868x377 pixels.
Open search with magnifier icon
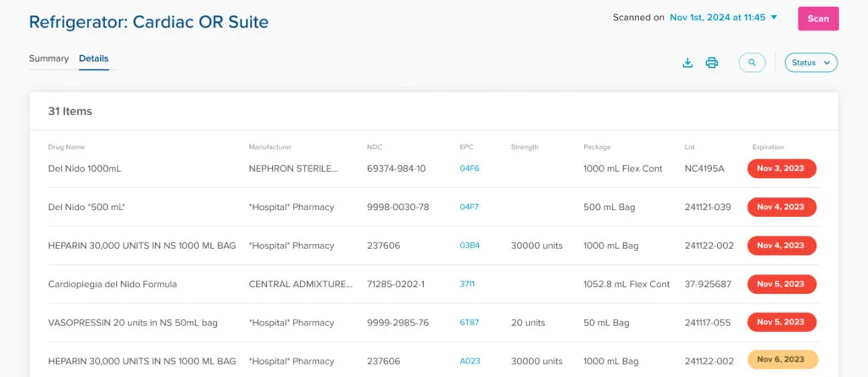[x=752, y=63]
